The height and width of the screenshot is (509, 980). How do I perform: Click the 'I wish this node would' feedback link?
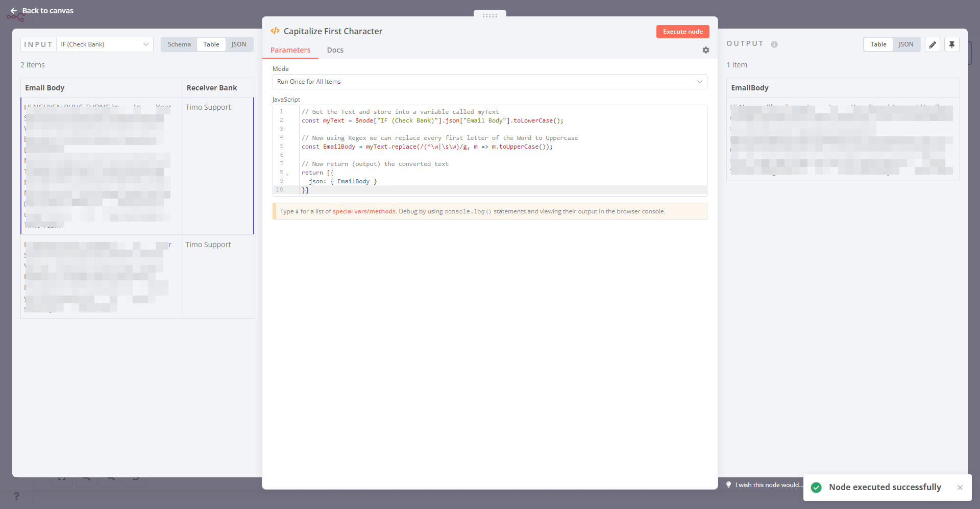coord(768,485)
